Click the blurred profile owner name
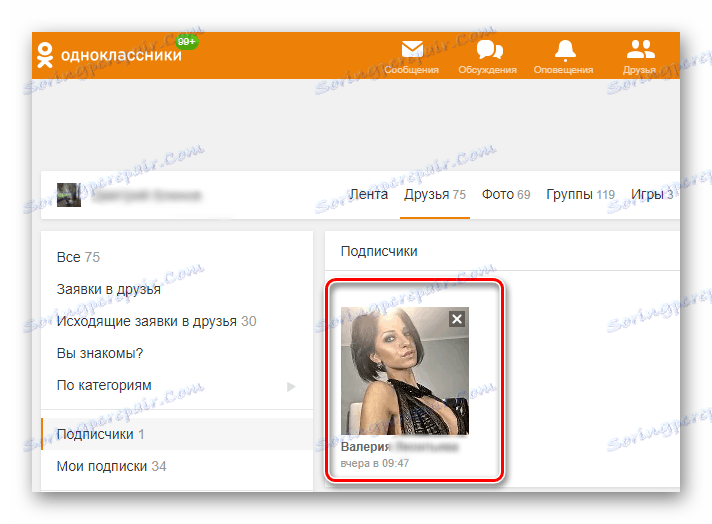The image size is (712, 524). [147, 195]
